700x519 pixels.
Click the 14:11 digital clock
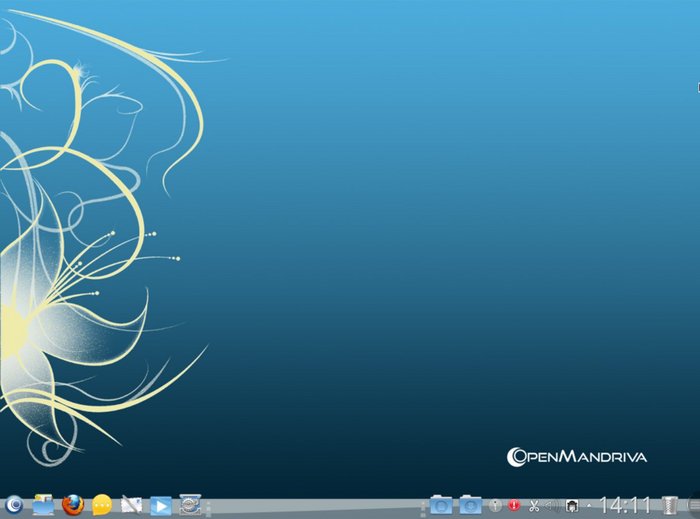click(x=625, y=506)
